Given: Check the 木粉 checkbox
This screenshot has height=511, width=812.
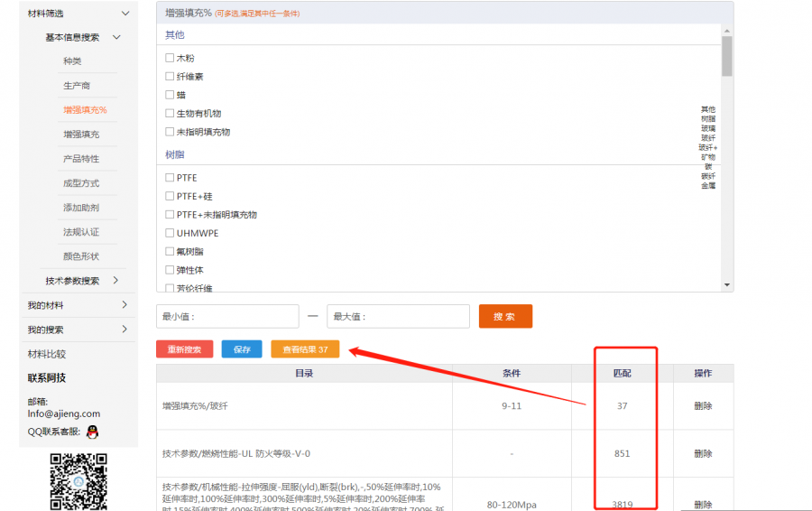Looking at the screenshot, I should point(170,58).
